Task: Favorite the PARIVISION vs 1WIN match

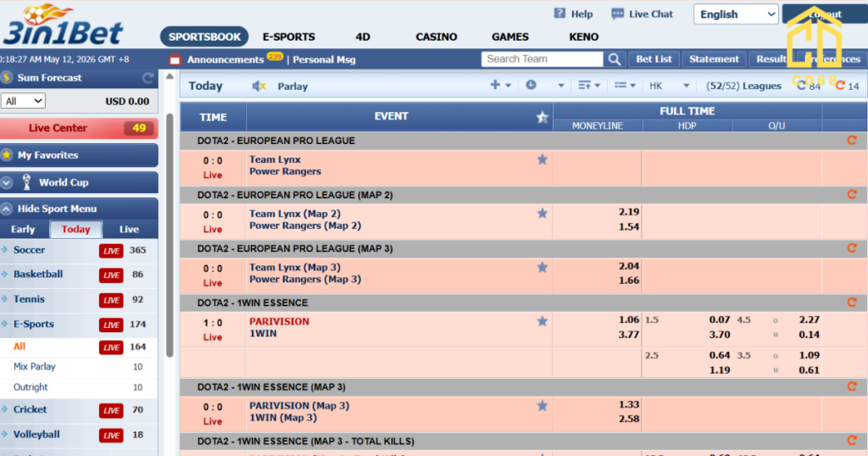Action: (x=542, y=321)
